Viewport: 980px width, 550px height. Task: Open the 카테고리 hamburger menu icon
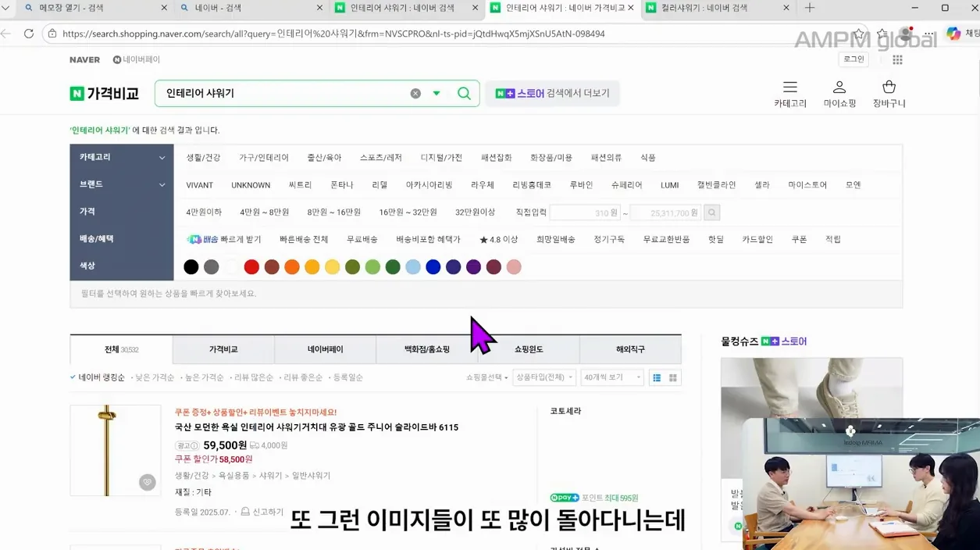(x=790, y=87)
